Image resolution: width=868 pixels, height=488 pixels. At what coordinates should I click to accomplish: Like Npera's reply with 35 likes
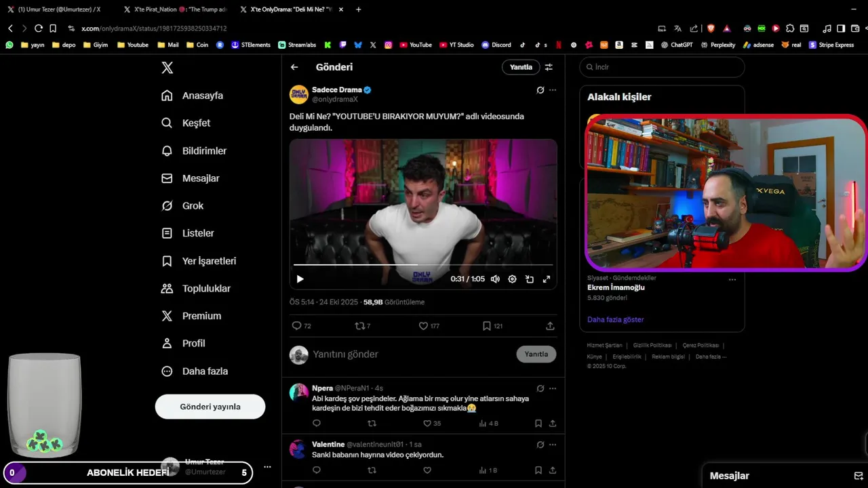tap(432, 424)
